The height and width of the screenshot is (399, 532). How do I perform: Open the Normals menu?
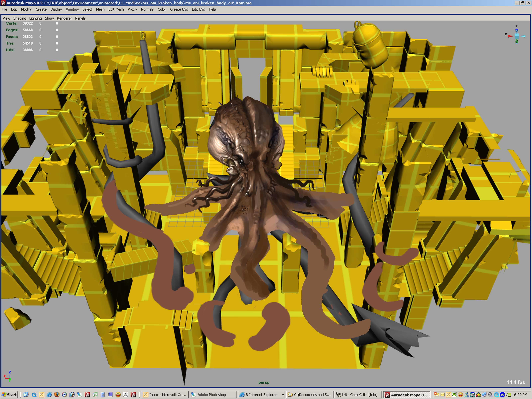[x=147, y=9]
